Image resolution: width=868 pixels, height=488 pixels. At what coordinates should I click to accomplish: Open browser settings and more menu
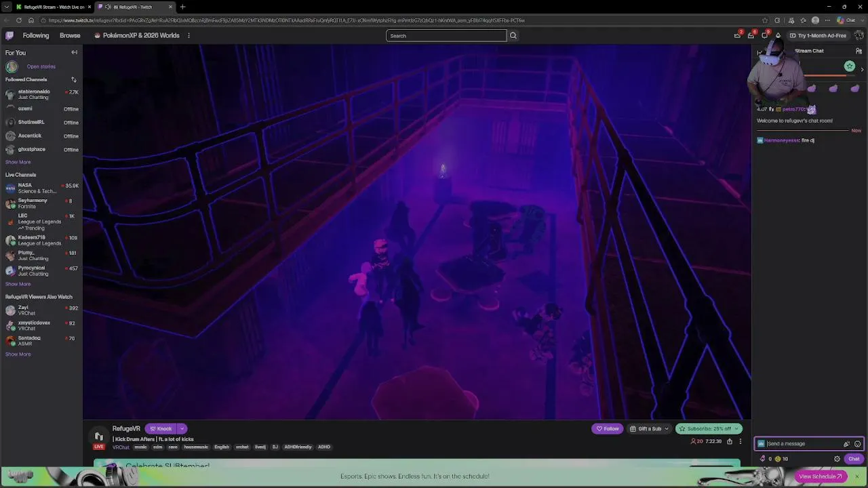point(827,20)
